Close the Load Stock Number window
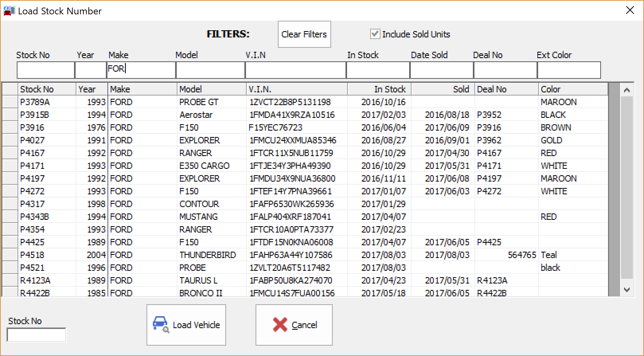The height and width of the screenshot is (356, 644). (x=630, y=10)
